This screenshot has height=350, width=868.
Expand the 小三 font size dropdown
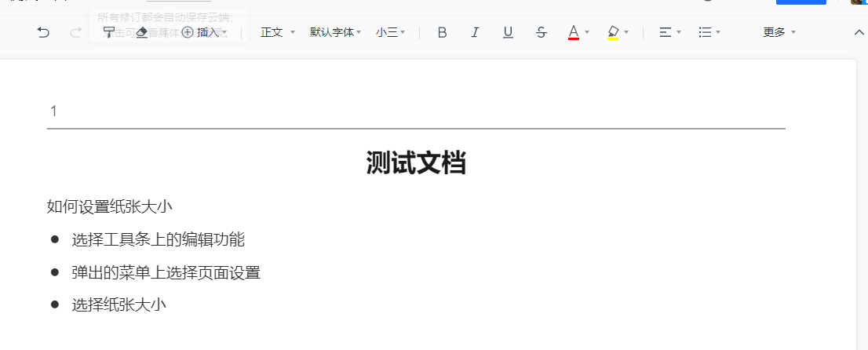(390, 32)
